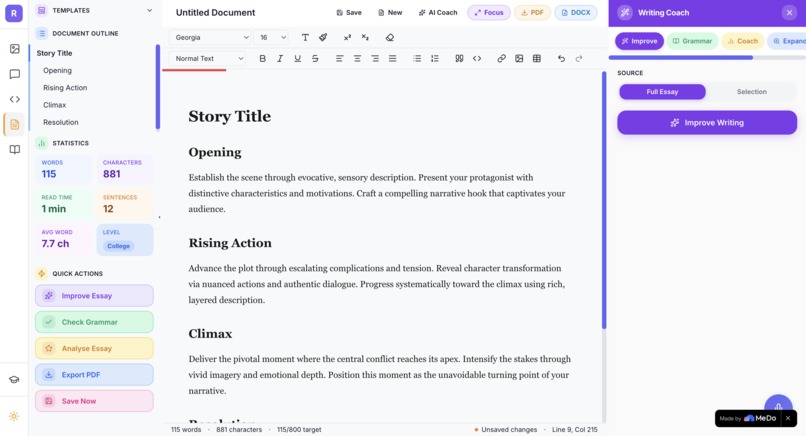This screenshot has height=436, width=806.
Task: Click the Save button in header
Action: coord(349,13)
